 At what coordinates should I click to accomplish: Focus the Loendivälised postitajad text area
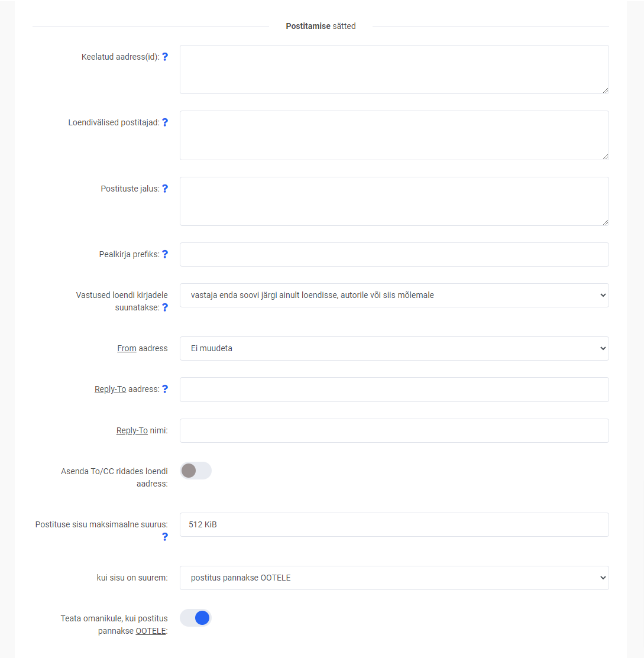tap(394, 135)
